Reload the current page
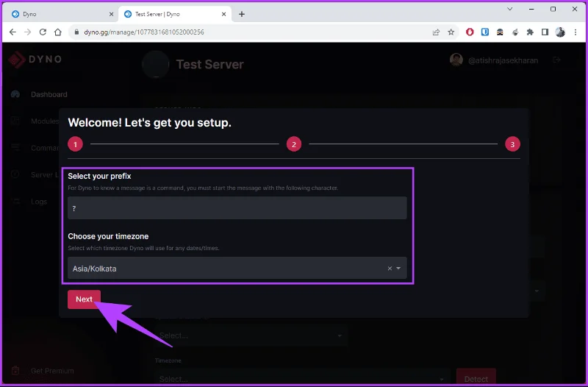588x387 pixels. click(43, 32)
